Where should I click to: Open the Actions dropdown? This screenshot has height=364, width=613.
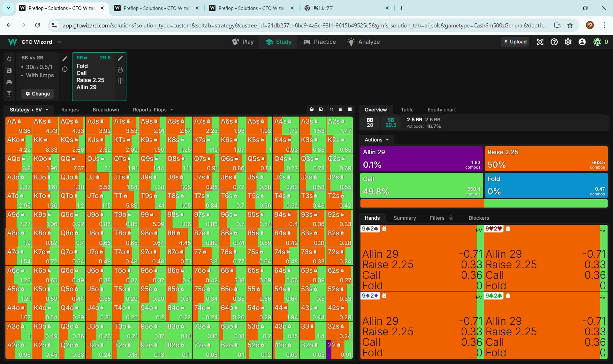[x=377, y=140]
